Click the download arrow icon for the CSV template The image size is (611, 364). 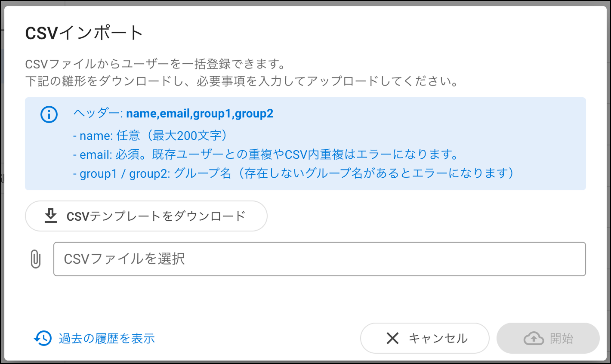51,216
